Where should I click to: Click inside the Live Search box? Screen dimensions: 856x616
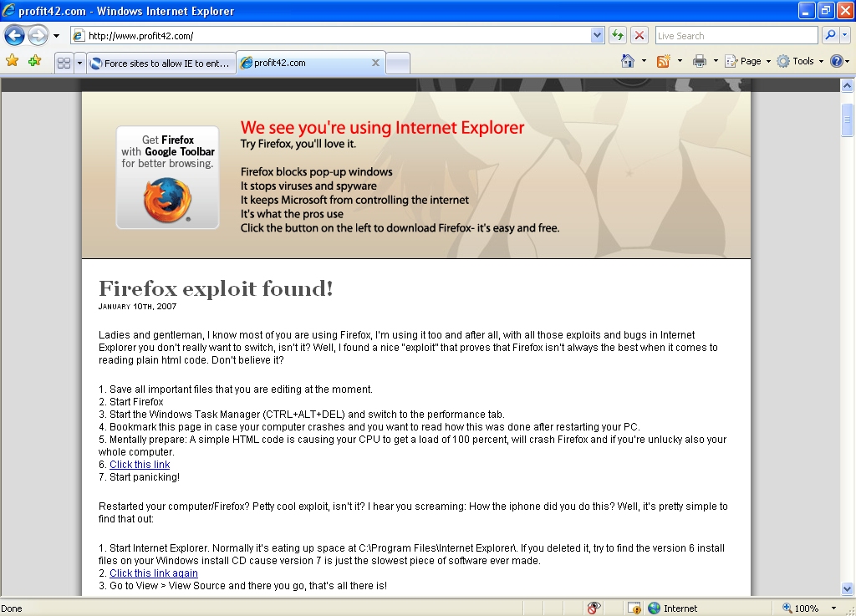tap(736, 36)
